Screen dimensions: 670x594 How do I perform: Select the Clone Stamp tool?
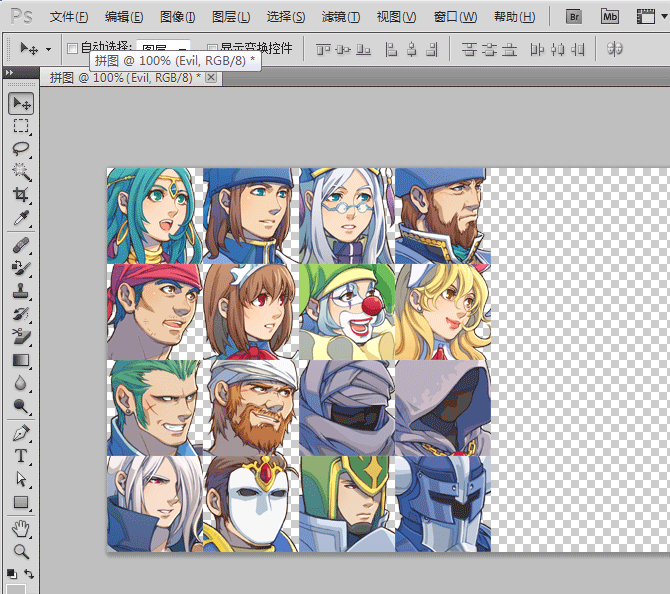[20, 291]
